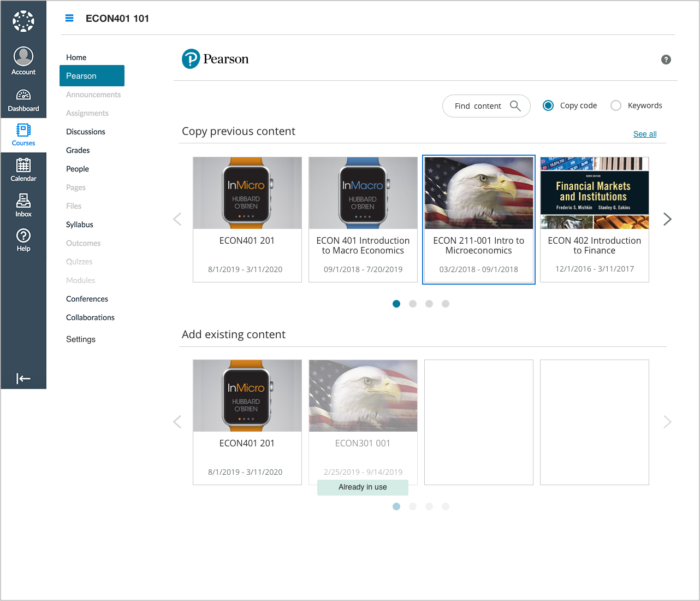Show next items in Add existing content
Viewport: 700px width, 601px height.
[x=667, y=422]
